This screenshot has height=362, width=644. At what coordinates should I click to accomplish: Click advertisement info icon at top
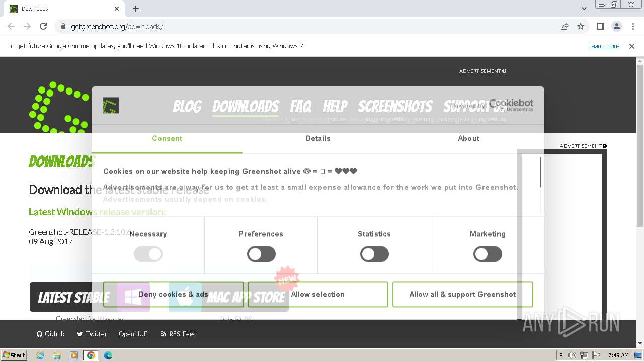click(x=504, y=71)
